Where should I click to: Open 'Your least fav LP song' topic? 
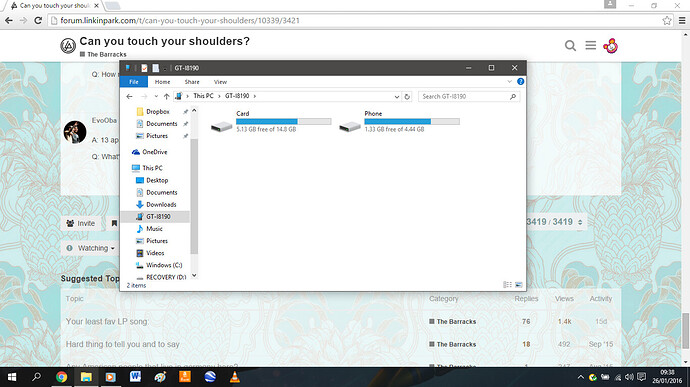click(x=107, y=321)
